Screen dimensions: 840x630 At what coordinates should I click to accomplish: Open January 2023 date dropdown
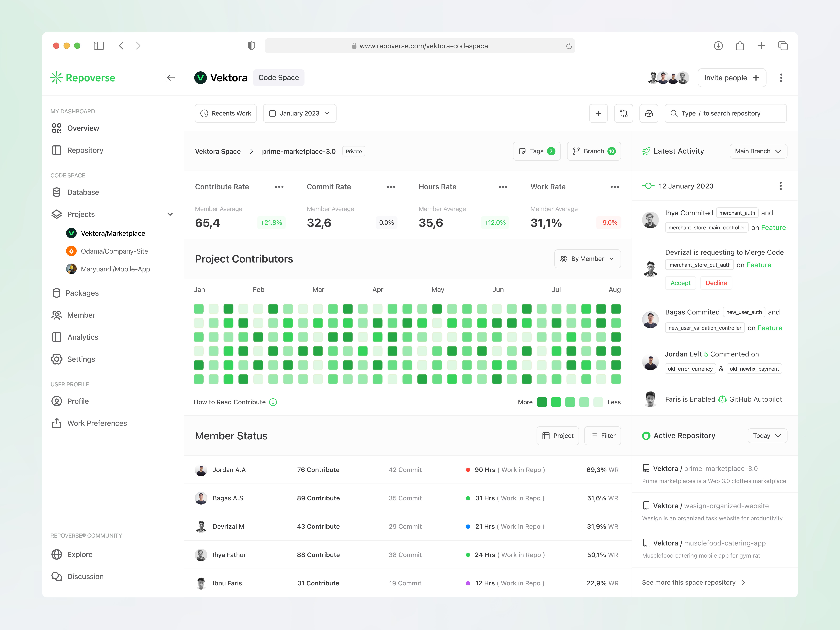click(300, 114)
